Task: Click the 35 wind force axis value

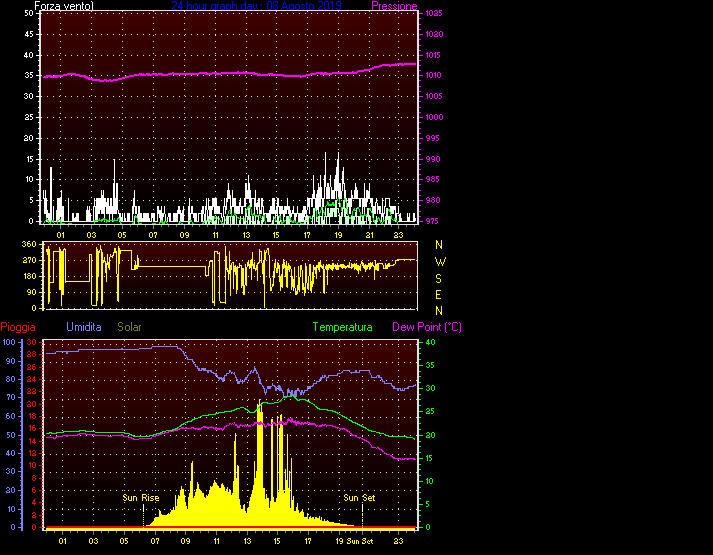Action: (x=29, y=75)
